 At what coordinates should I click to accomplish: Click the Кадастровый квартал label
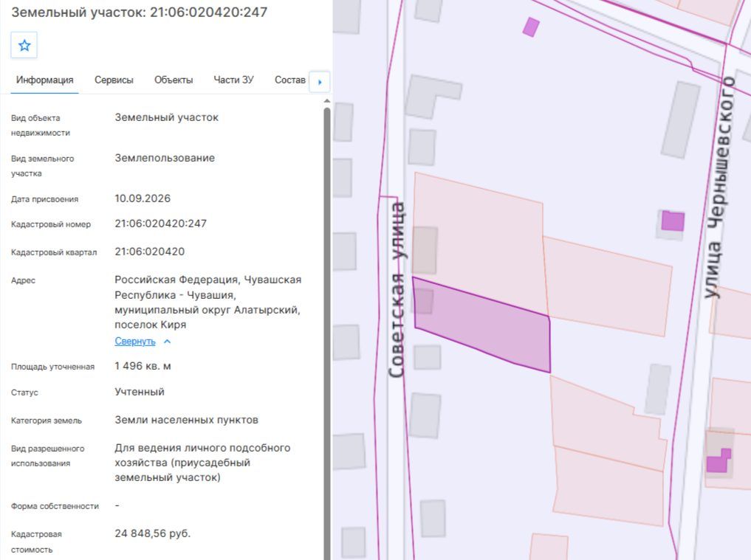(54, 253)
